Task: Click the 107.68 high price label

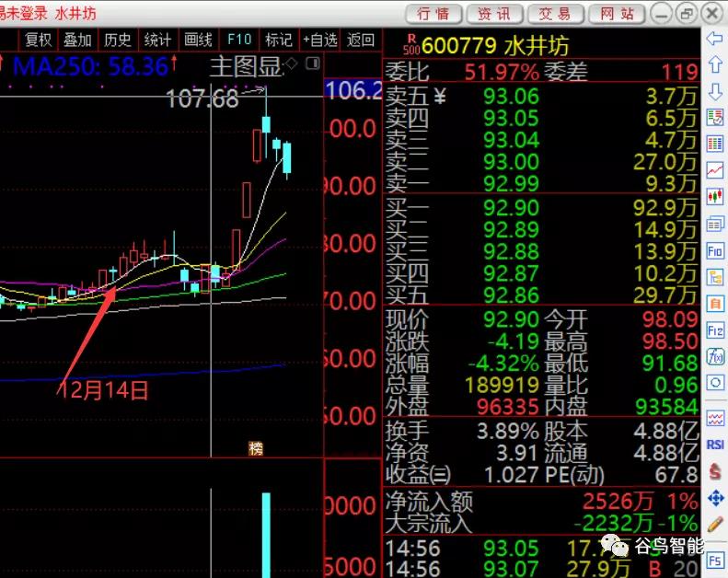Action: 202,98
